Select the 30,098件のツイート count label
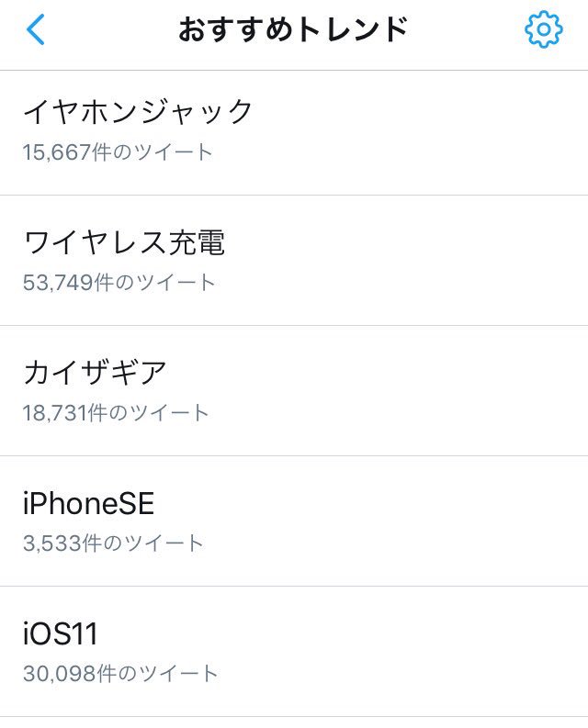 click(x=120, y=673)
